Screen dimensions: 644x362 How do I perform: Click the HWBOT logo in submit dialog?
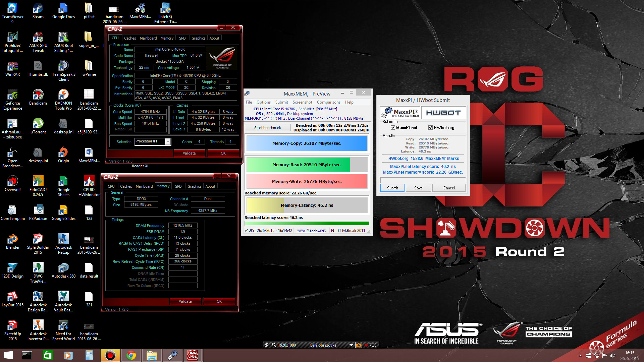click(x=443, y=113)
